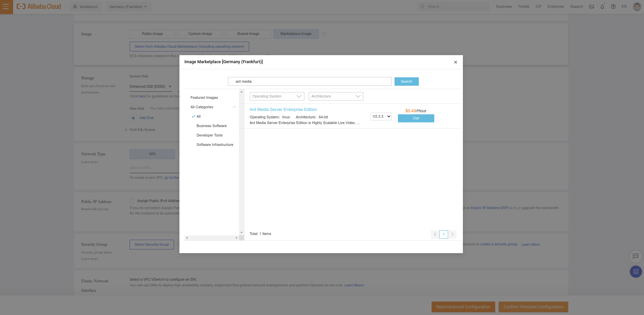Select the VPC network type button
This screenshot has height=315, width=644.
pyautogui.click(x=152, y=154)
